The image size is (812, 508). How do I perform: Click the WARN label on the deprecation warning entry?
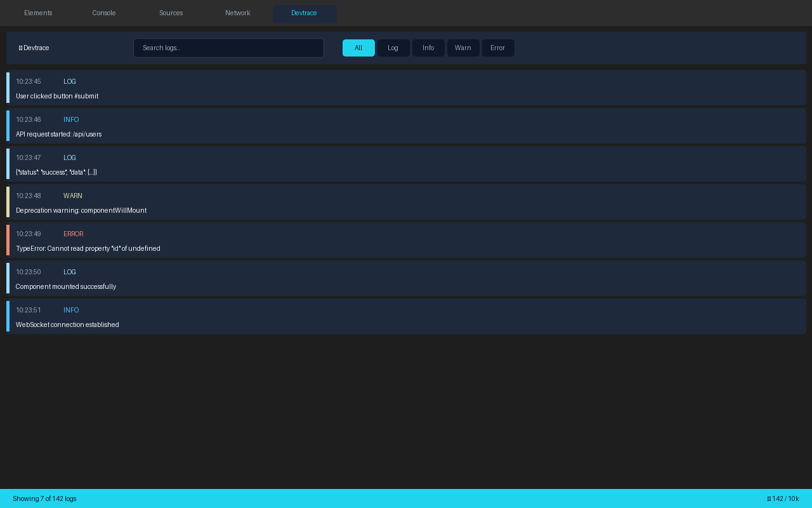[72, 196]
